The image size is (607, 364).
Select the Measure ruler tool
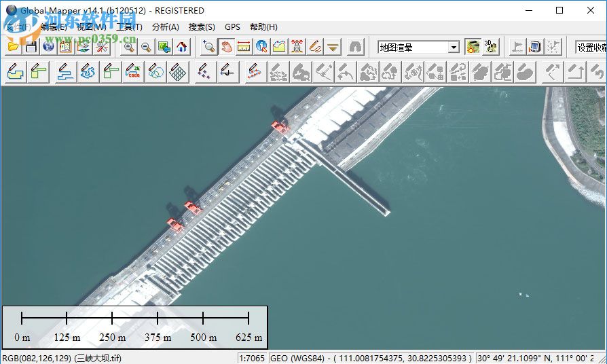coord(244,48)
